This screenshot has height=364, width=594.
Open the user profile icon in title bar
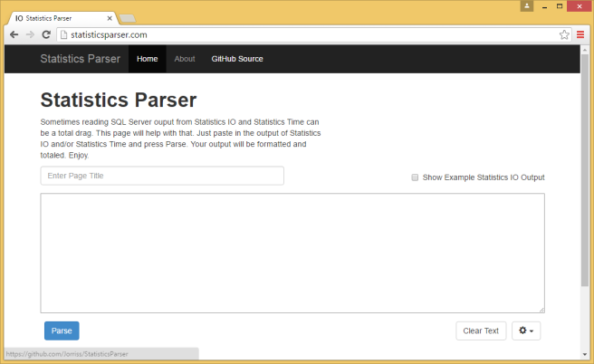click(x=527, y=5)
